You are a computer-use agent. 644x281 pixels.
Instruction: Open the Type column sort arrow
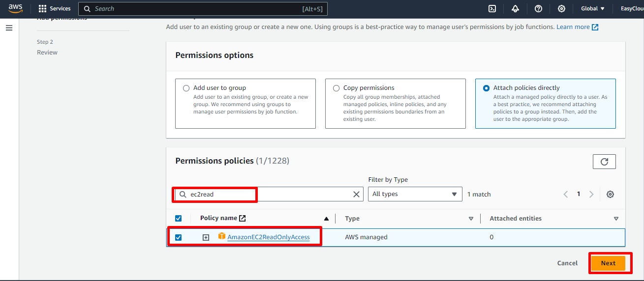pyautogui.click(x=471, y=219)
